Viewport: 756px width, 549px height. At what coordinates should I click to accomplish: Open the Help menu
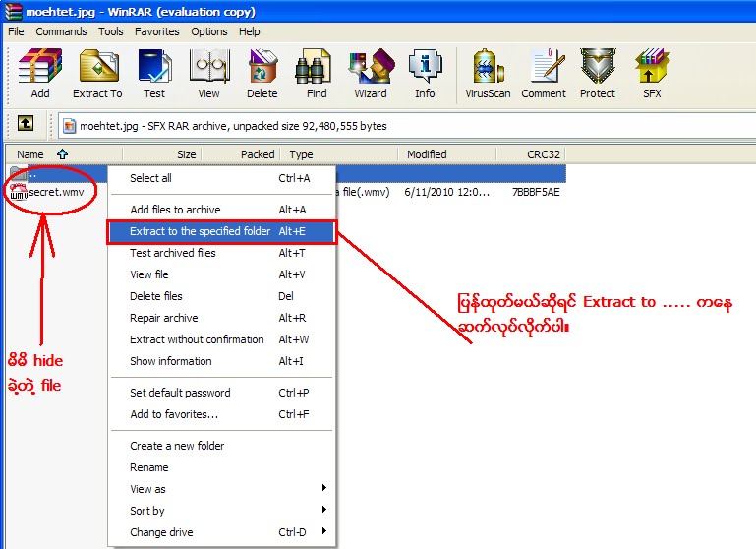click(250, 31)
